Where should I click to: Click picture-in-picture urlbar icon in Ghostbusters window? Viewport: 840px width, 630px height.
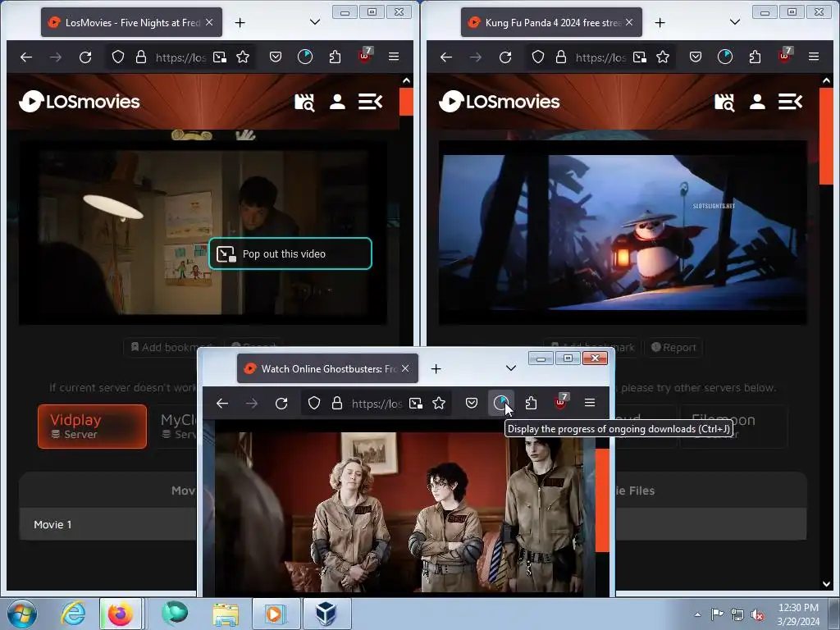(416, 403)
